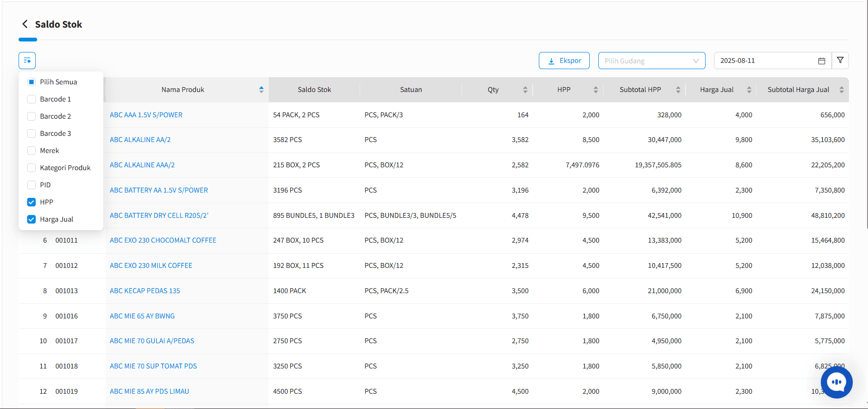Select product code 001019
Viewport: 868px width, 409px height.
click(66, 391)
